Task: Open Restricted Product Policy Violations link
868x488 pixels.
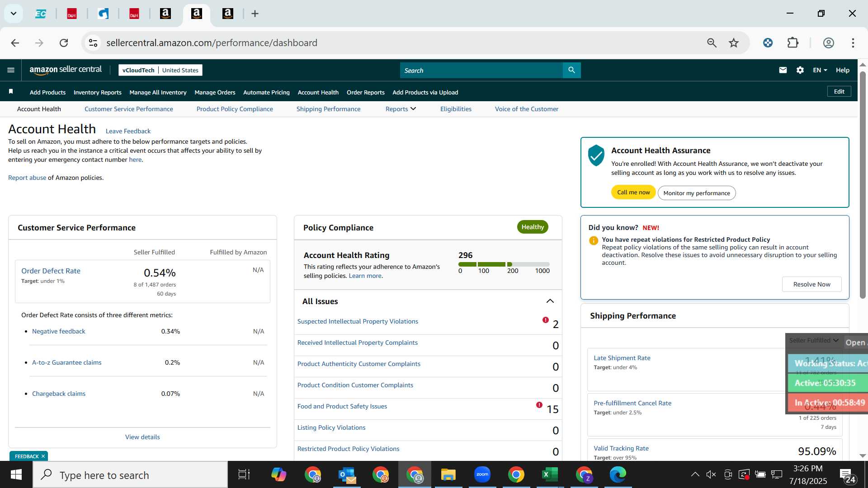Action: click(348, 449)
